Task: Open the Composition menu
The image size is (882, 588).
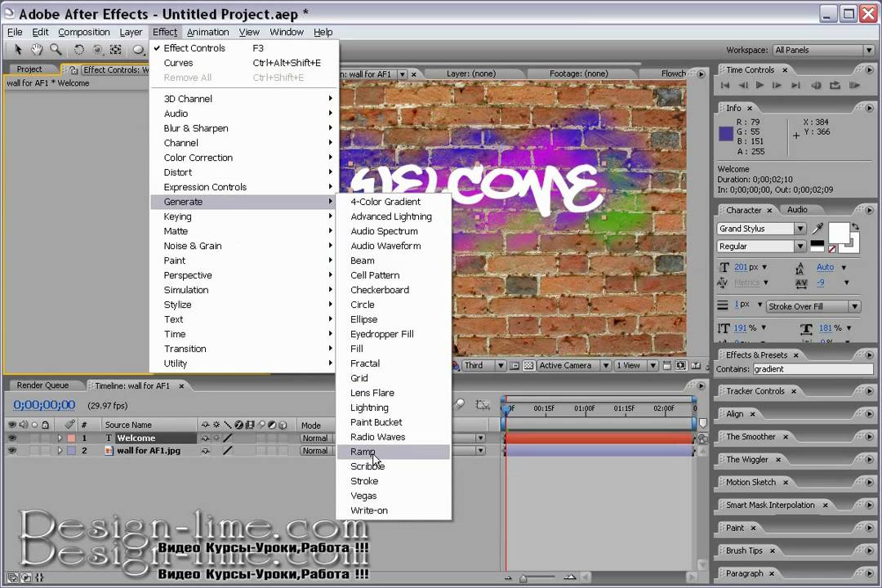Action: pyautogui.click(x=84, y=32)
